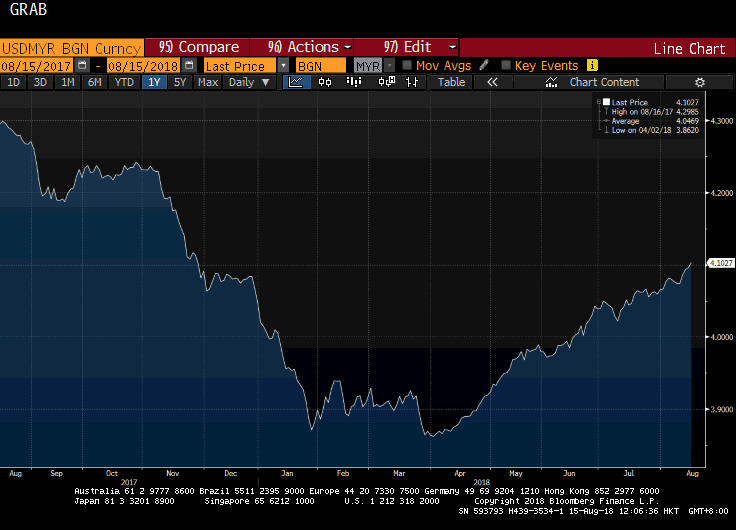Image resolution: width=736 pixels, height=530 pixels.
Task: Select the line chart type icon
Action: tap(297, 82)
